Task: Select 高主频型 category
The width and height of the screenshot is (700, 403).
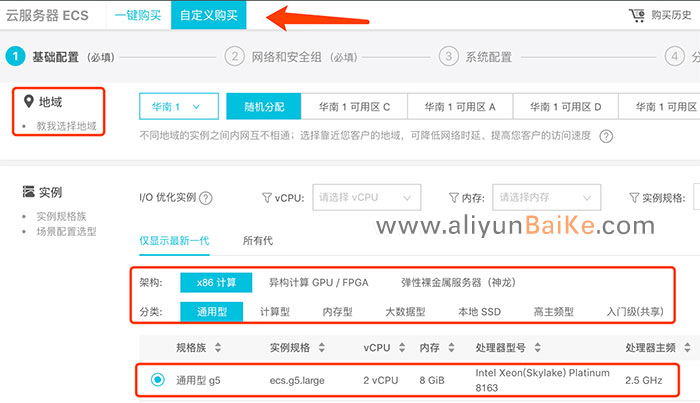Action: (554, 312)
